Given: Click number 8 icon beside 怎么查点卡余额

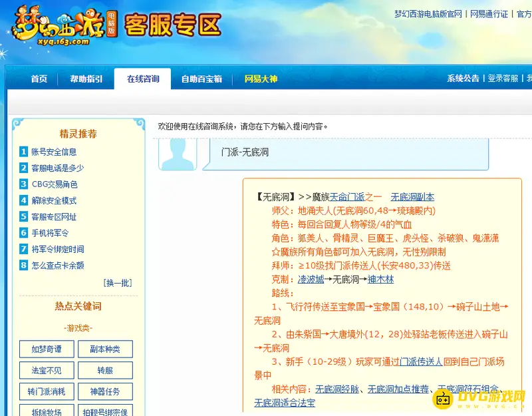Looking at the screenshot, I should (23, 265).
